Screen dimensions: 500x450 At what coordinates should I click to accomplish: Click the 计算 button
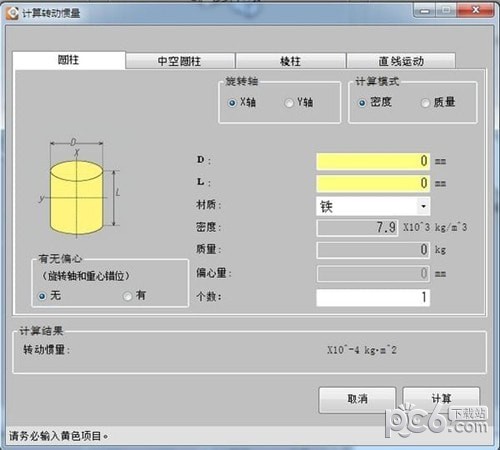[x=441, y=399]
